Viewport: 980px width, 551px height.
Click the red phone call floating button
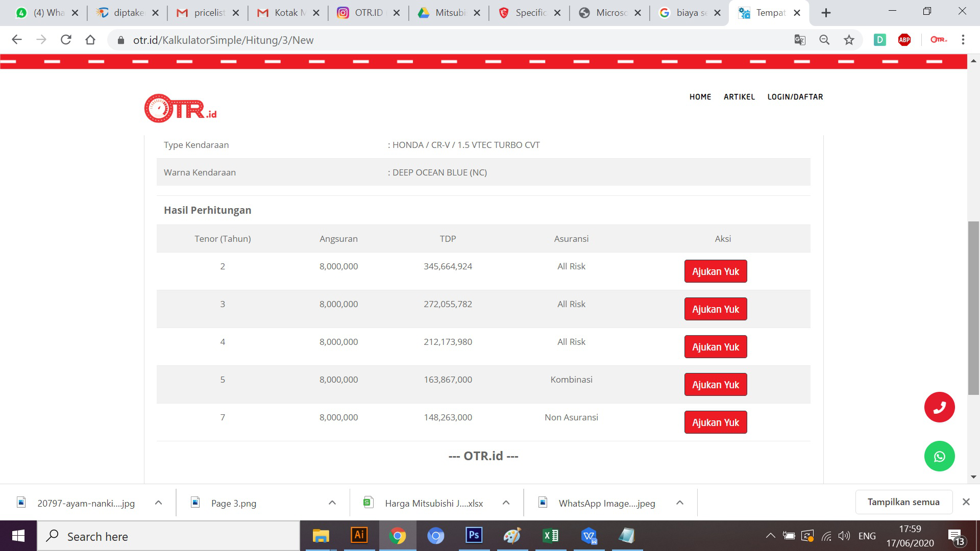(939, 407)
